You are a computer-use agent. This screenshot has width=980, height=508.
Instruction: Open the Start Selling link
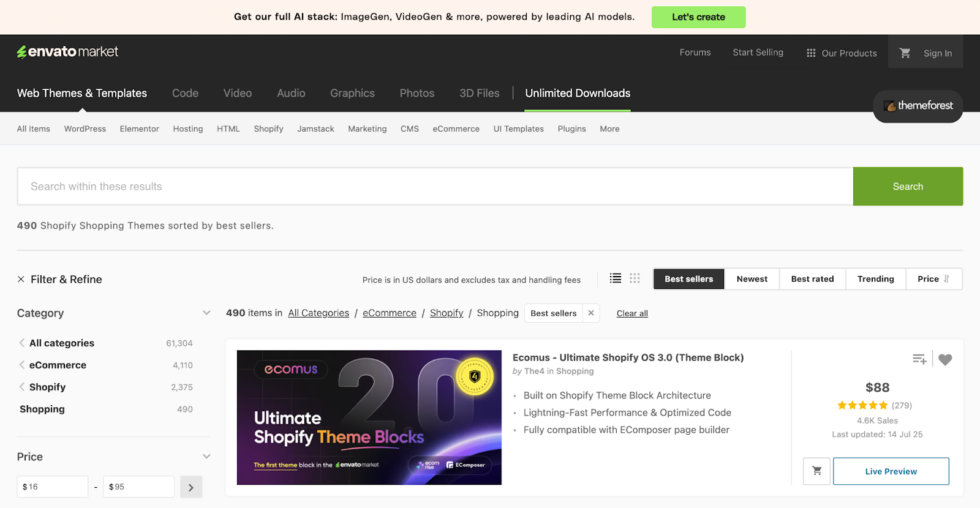click(x=758, y=53)
